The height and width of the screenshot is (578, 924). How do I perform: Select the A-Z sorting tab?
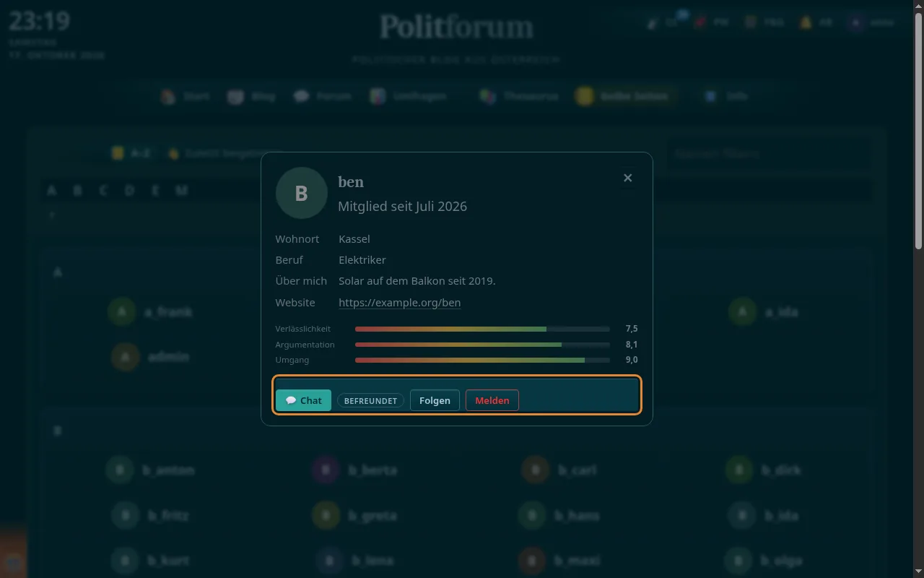pyautogui.click(x=131, y=153)
